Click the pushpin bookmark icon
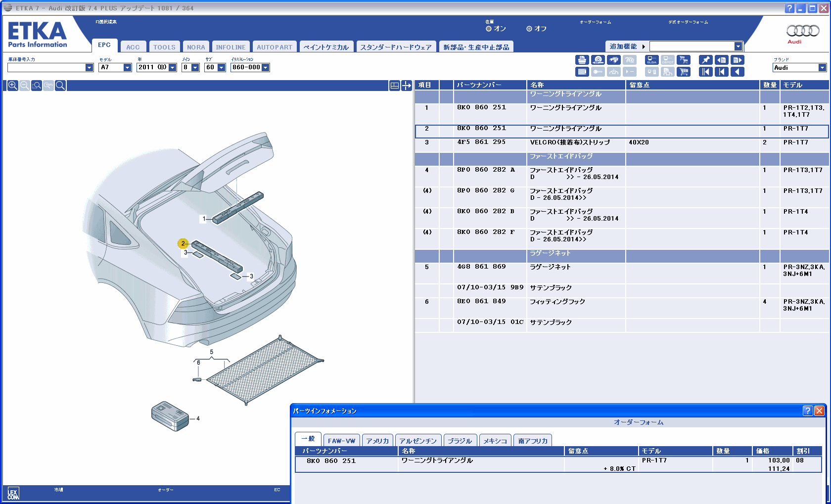831x504 pixels. point(706,60)
